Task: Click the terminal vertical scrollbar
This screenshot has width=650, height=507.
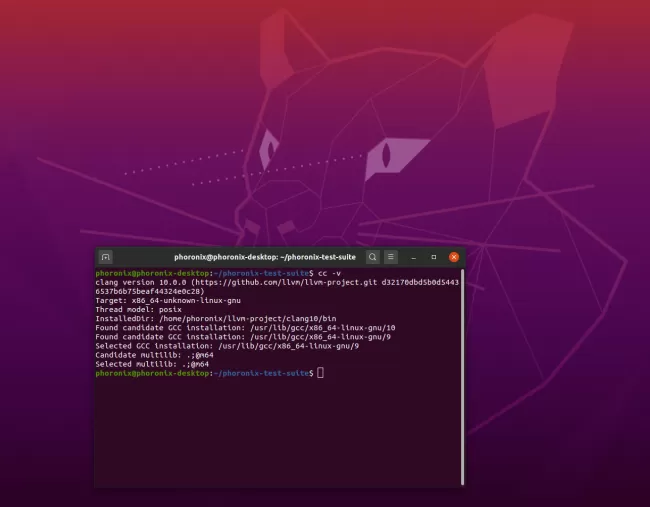Action: 463,376
